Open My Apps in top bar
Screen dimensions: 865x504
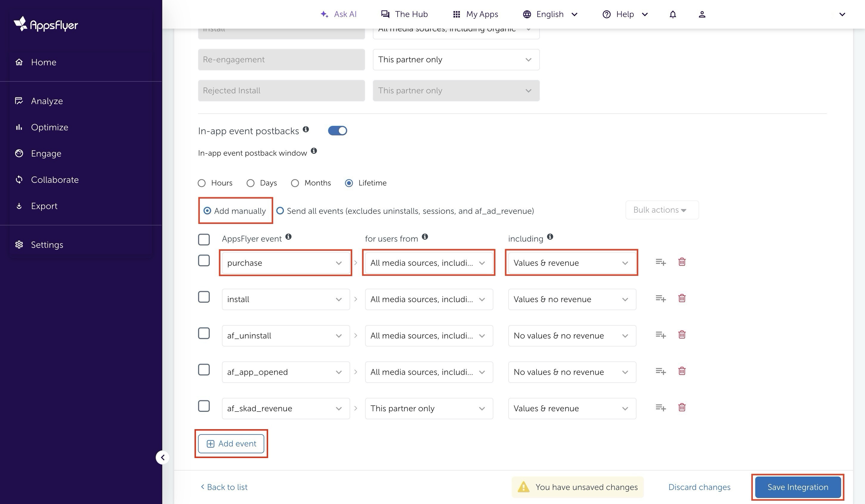475,14
